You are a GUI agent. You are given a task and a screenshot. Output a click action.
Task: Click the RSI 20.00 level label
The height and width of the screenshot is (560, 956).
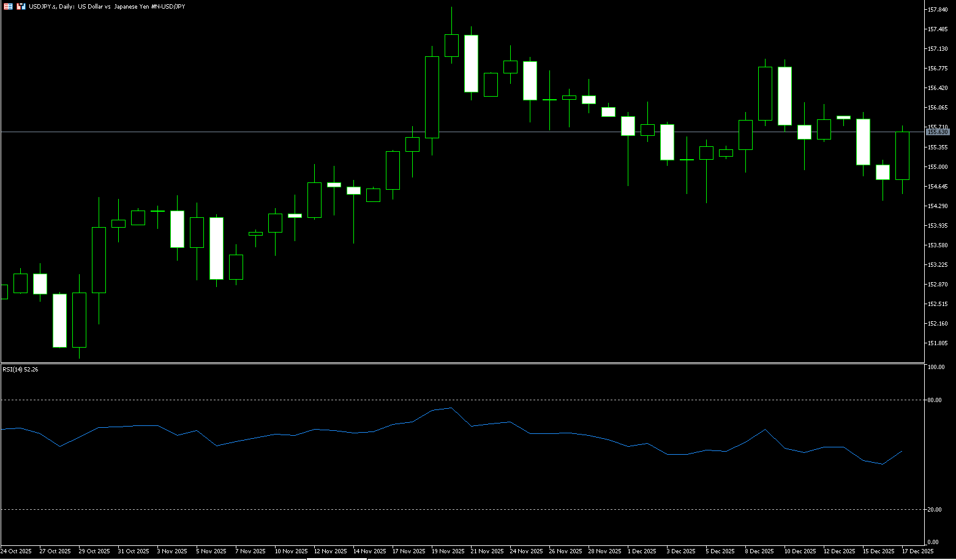click(x=935, y=510)
